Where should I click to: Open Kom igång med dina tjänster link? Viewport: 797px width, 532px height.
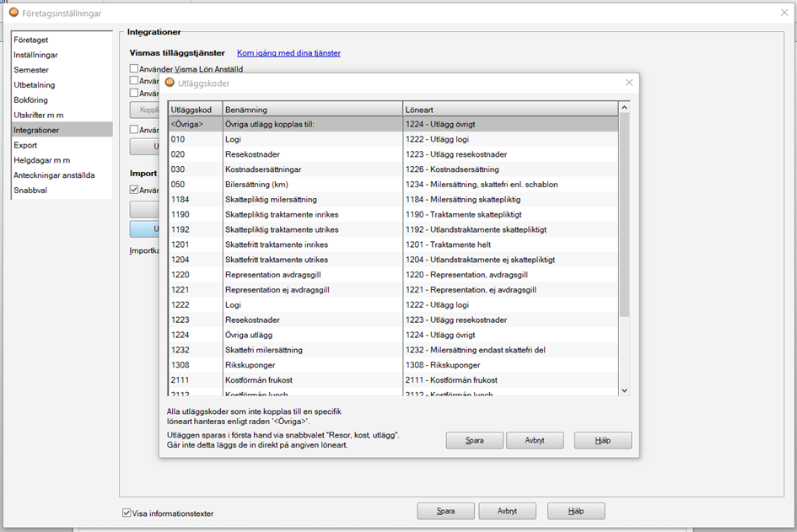(x=288, y=53)
